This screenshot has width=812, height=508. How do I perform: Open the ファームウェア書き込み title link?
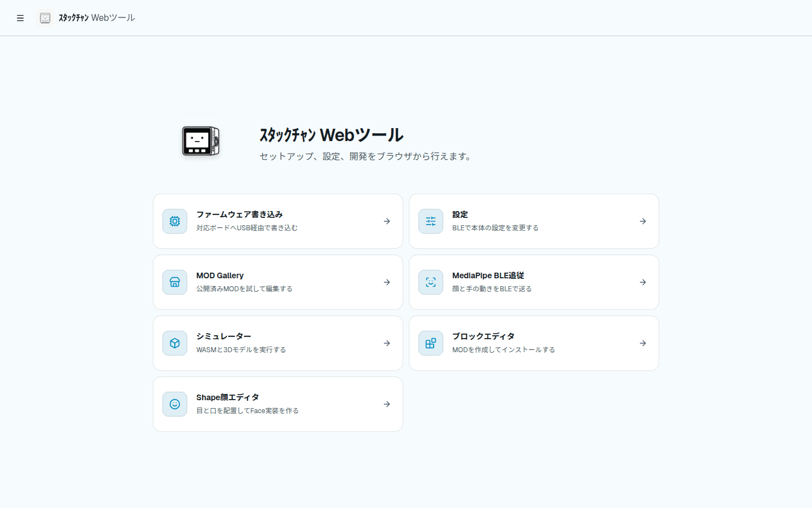pos(240,214)
